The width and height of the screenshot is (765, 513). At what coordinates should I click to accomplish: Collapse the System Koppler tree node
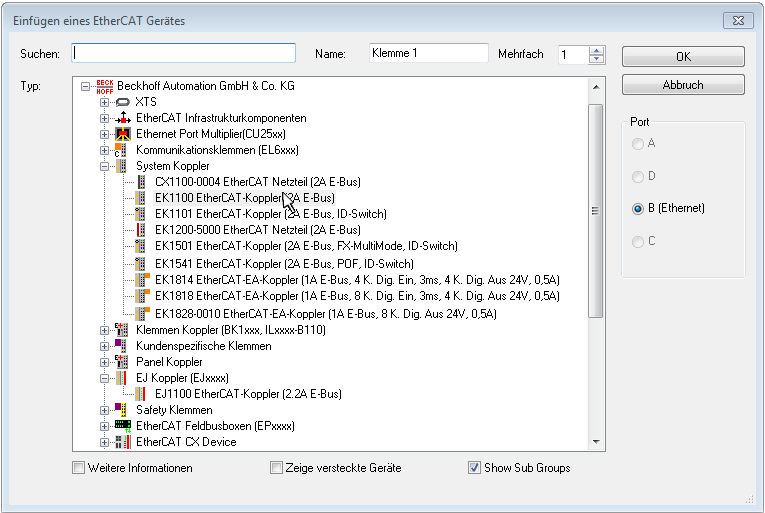(104, 166)
